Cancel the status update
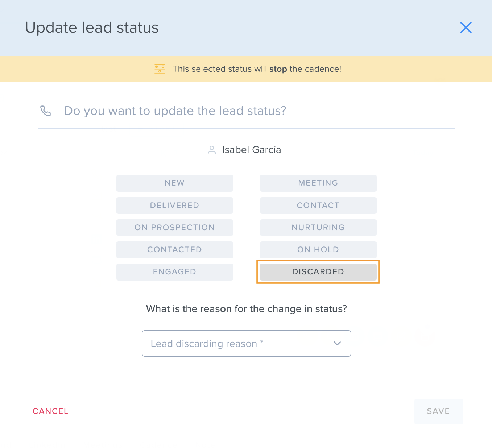This screenshot has width=492, height=448. pos(50,411)
